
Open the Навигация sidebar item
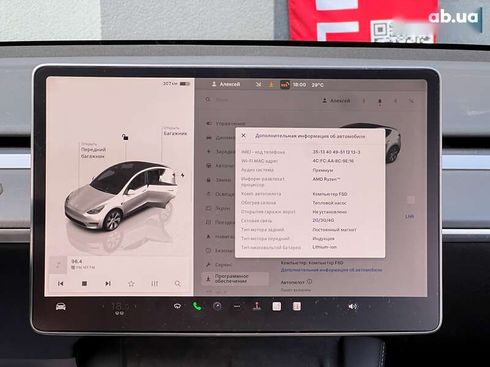click(220, 236)
